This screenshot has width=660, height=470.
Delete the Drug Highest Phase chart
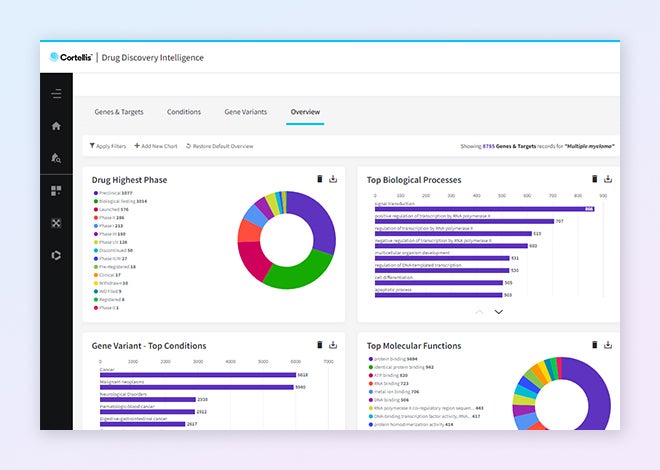[x=320, y=179]
